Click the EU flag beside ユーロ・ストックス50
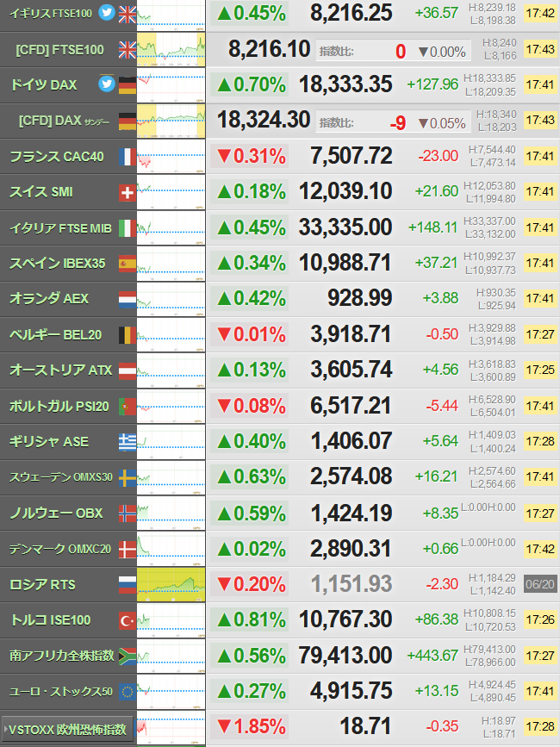Screen dimensions: 560x747 click(128, 692)
